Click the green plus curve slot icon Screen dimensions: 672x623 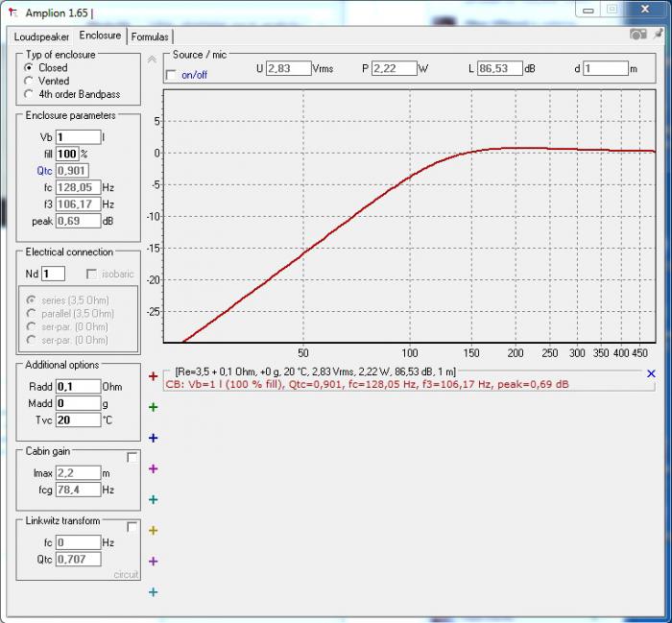pyautogui.click(x=153, y=407)
